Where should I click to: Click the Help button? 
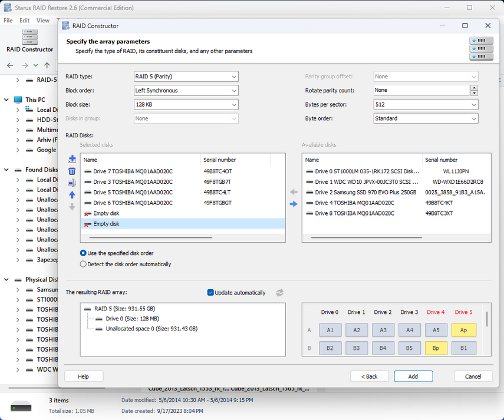84,376
